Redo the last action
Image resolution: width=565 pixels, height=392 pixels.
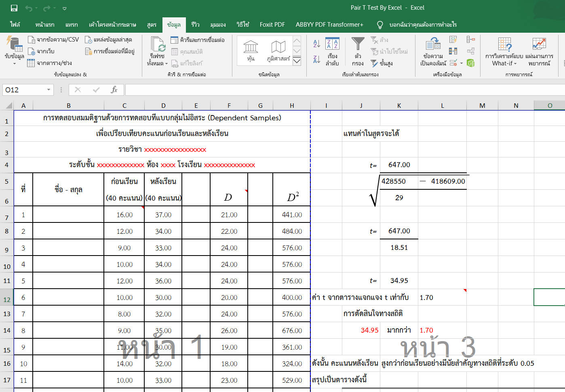[x=47, y=8]
